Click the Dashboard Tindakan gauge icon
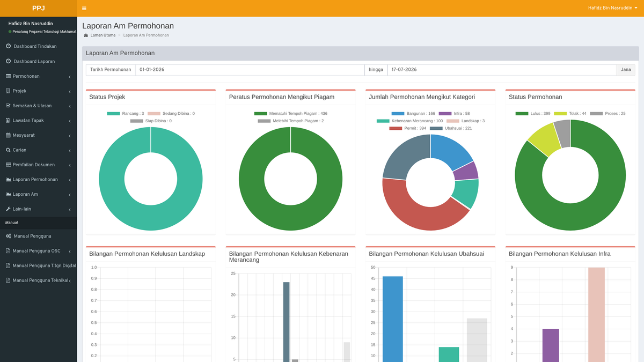This screenshot has width=644, height=362. 8,46
